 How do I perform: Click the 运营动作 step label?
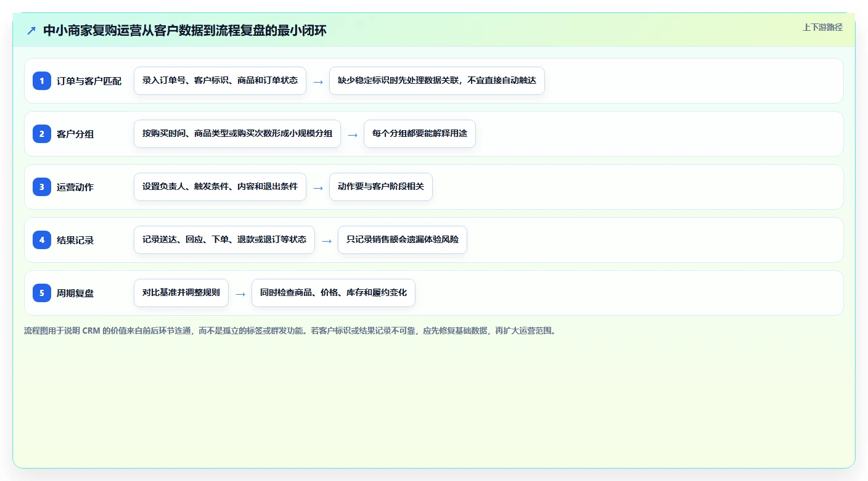[75, 187]
